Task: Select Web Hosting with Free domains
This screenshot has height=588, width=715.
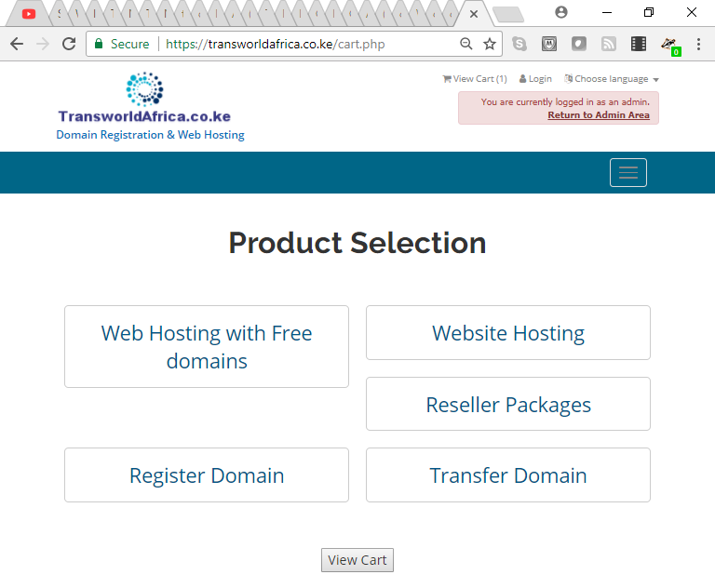Action: click(207, 346)
